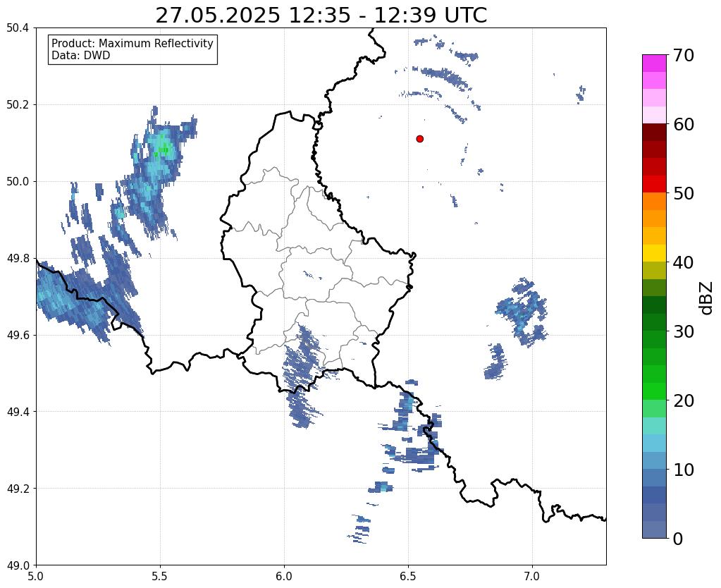Image resolution: width=721 pixels, height=588 pixels.
Task: Click latitude axis label 49.0
Action: (18, 565)
